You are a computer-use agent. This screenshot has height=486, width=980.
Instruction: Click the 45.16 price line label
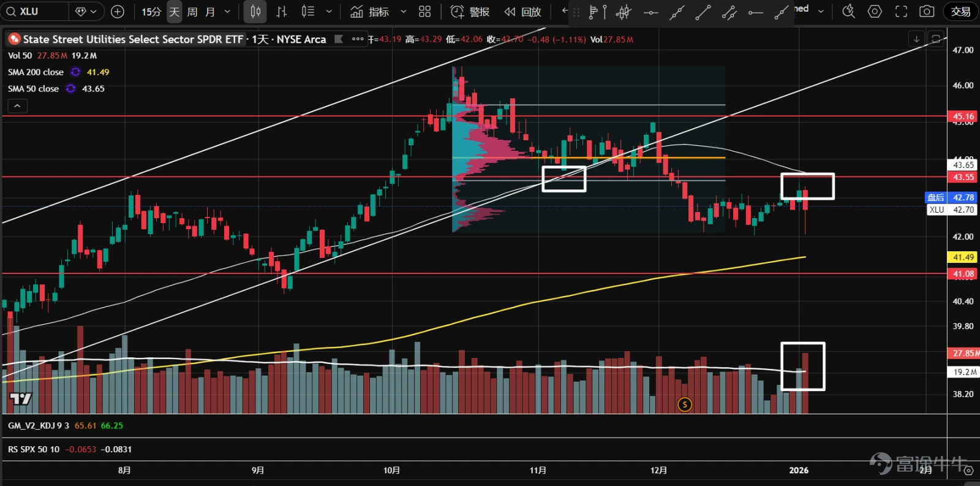[963, 116]
